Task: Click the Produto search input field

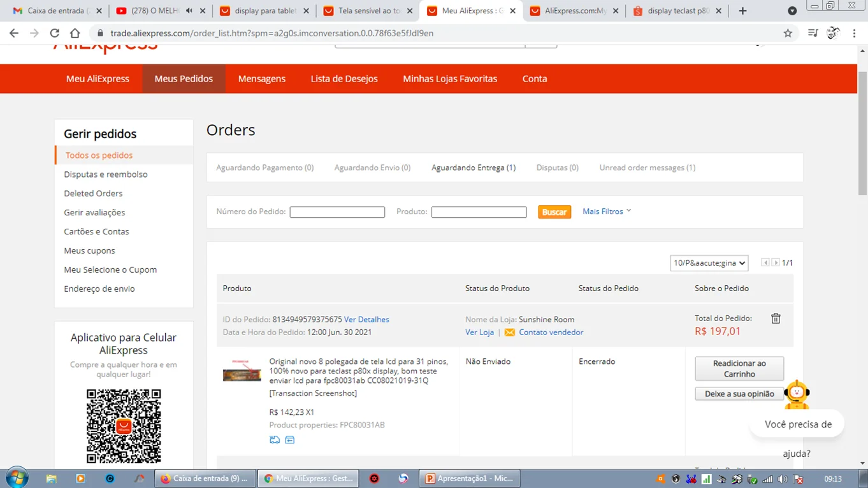Action: 479,212
